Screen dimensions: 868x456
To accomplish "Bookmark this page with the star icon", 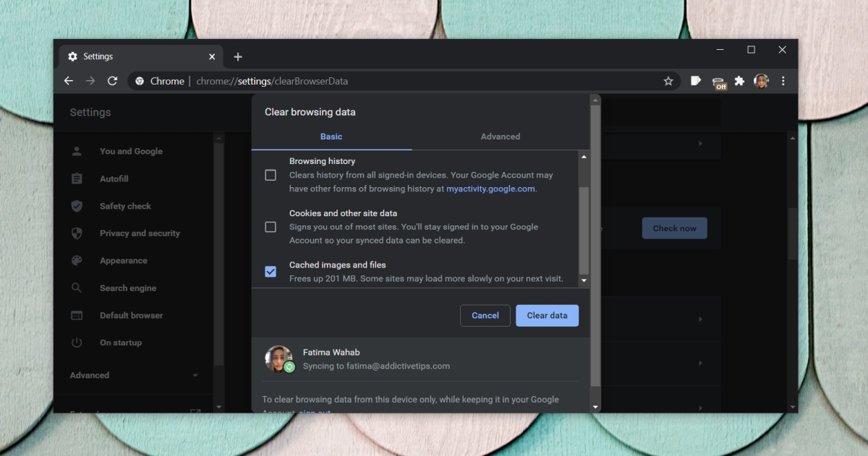I will tap(668, 81).
